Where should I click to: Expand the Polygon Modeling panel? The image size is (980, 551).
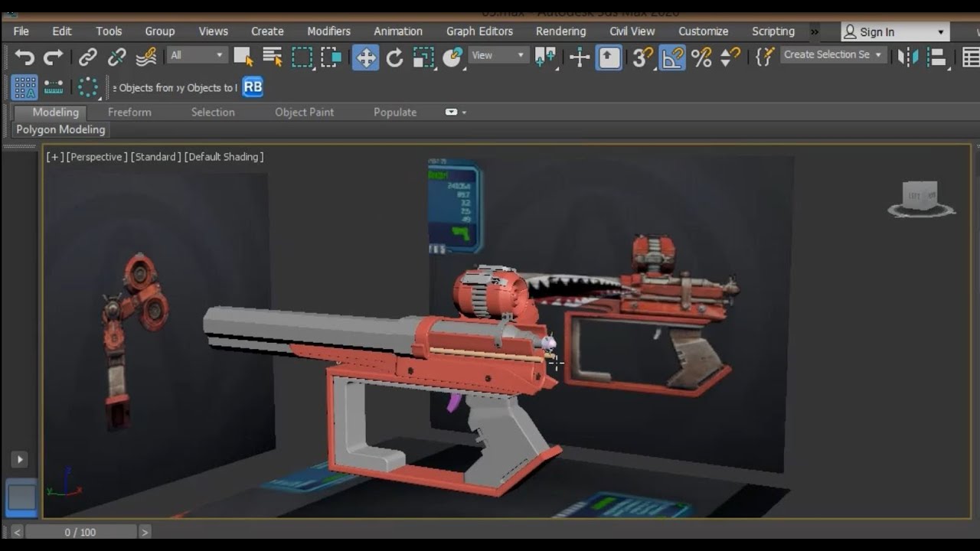pos(60,129)
